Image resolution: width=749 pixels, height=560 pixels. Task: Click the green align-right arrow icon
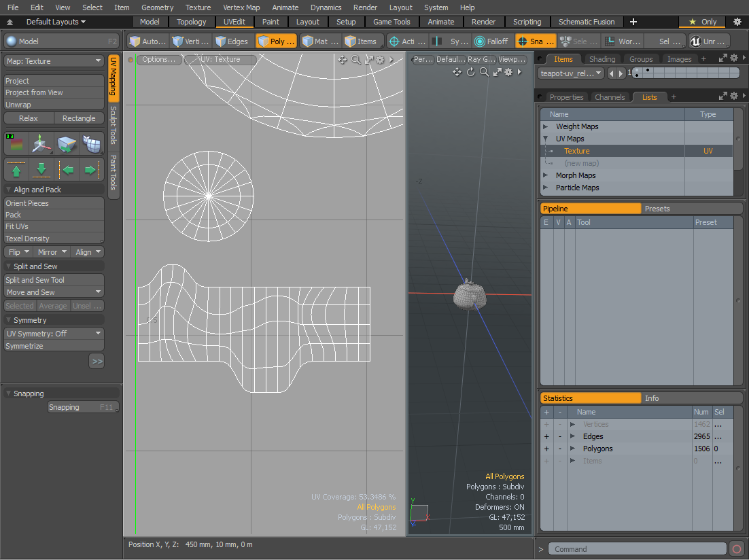click(x=90, y=169)
